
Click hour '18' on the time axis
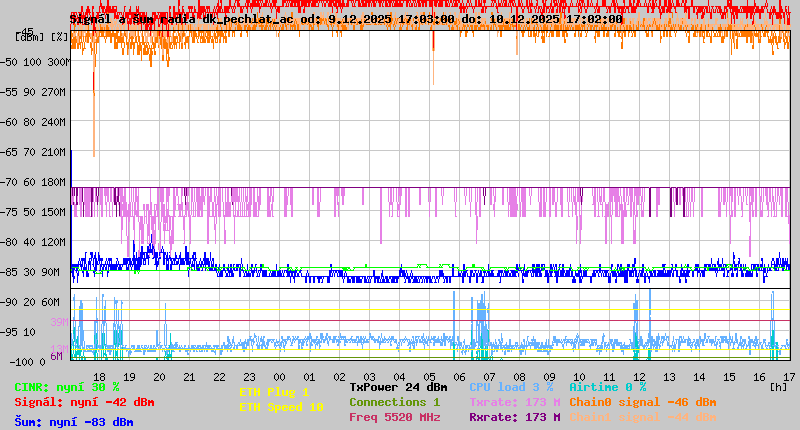(x=99, y=377)
